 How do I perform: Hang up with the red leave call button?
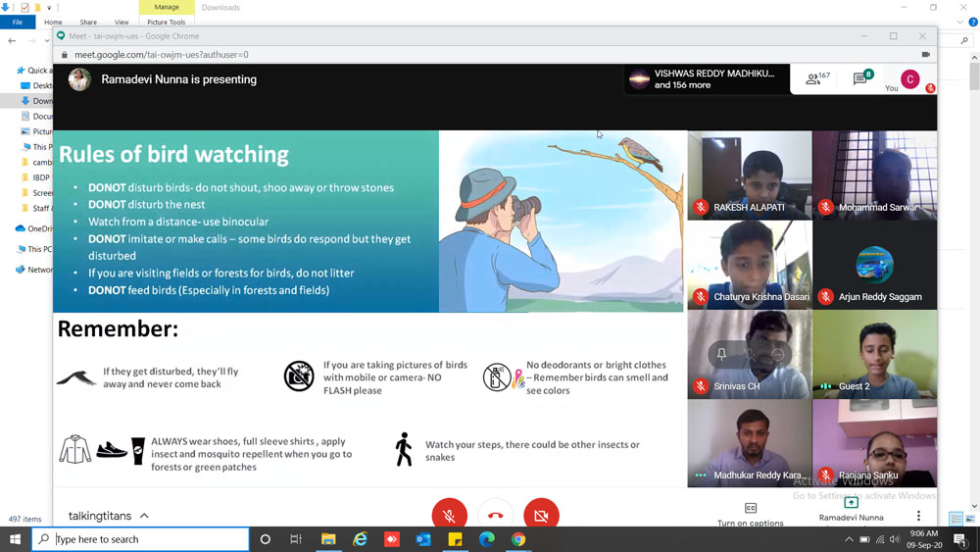pos(495,515)
